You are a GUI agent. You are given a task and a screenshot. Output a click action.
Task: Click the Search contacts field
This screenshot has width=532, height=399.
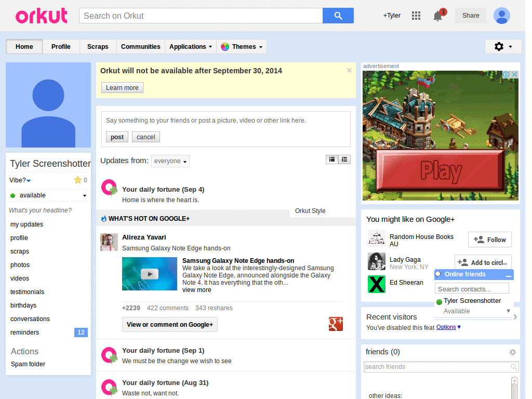(x=472, y=289)
